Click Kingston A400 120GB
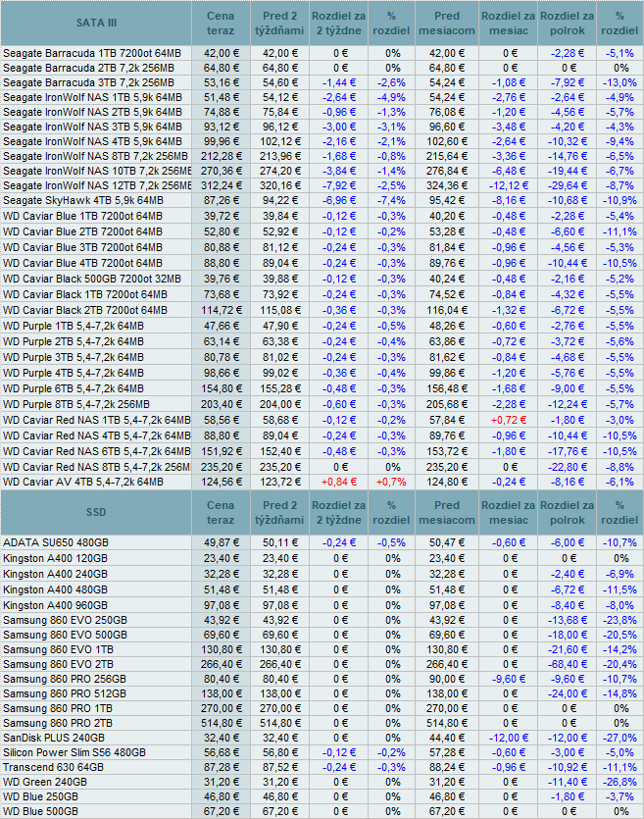 55,558
